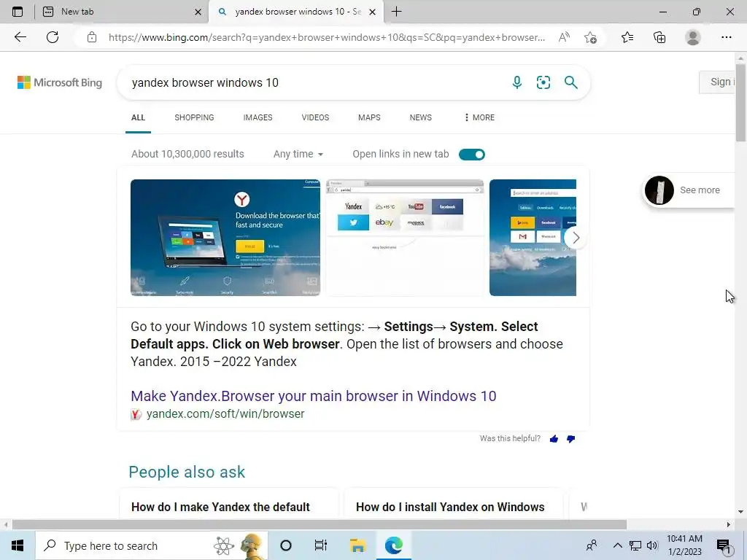
Task: Click the horizontal scrollbar thumb
Action: (x=320, y=525)
